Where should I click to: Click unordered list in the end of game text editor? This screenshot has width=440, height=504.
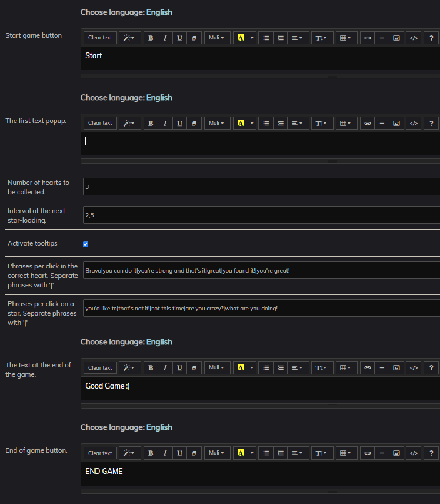click(x=266, y=368)
